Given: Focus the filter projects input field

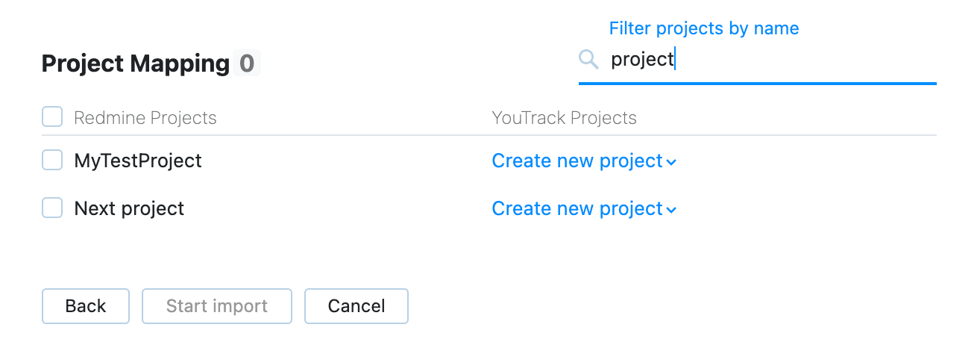Looking at the screenshot, I should click(x=768, y=60).
